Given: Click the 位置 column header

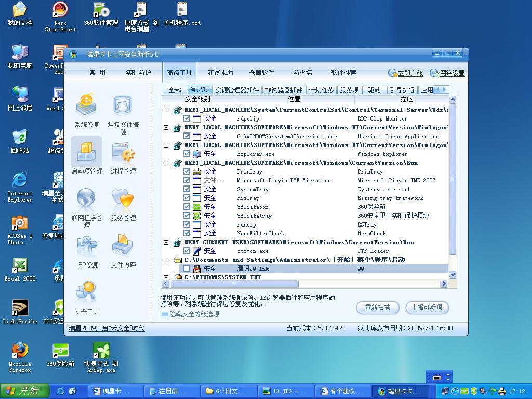Looking at the screenshot, I should click(294, 99).
